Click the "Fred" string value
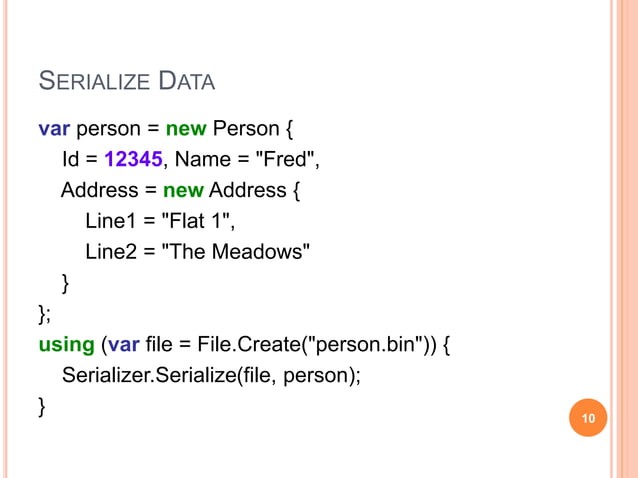The height and width of the screenshot is (478, 638). 285,159
